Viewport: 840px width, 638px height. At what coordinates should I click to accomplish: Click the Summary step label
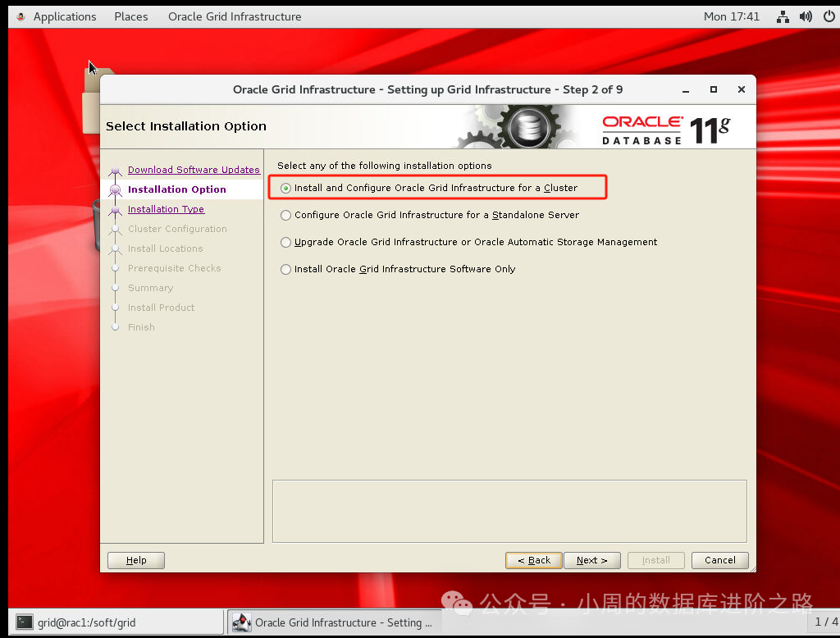(151, 288)
